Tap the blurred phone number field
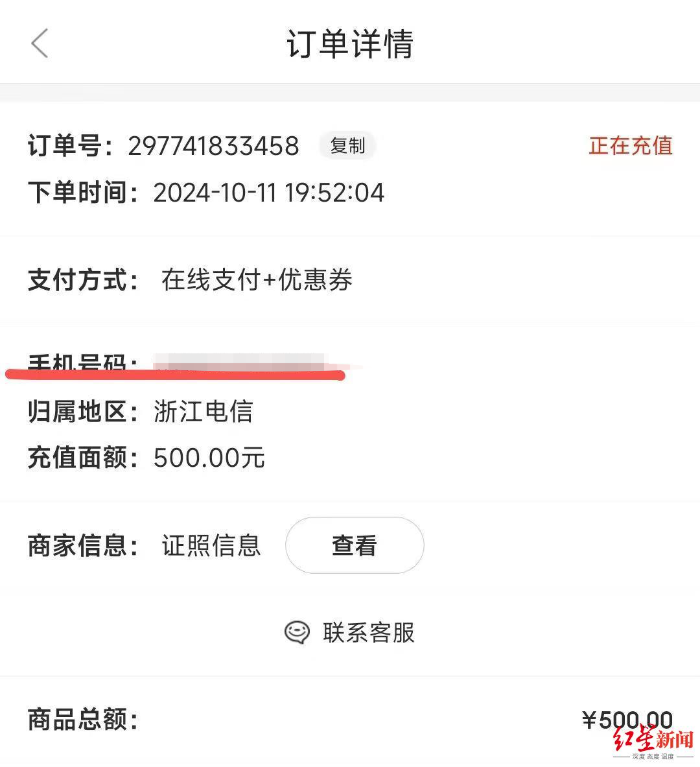This screenshot has width=700, height=767. pyautogui.click(x=240, y=362)
